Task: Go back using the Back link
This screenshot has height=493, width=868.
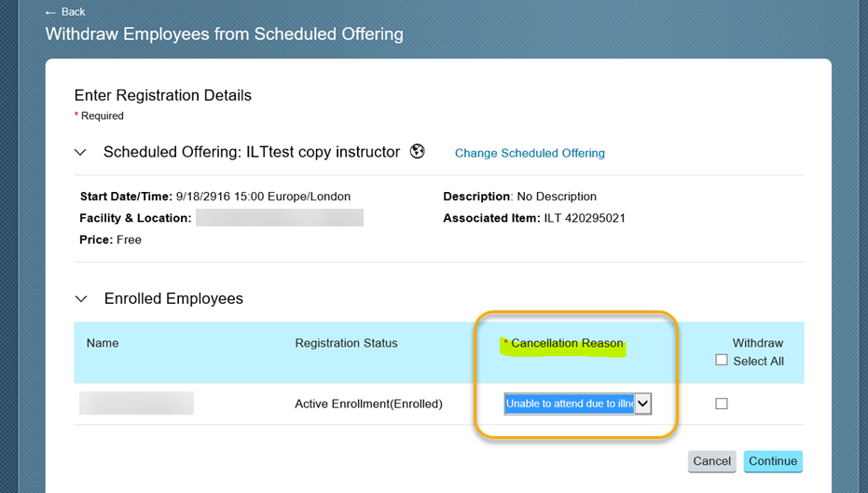Action: tap(65, 11)
